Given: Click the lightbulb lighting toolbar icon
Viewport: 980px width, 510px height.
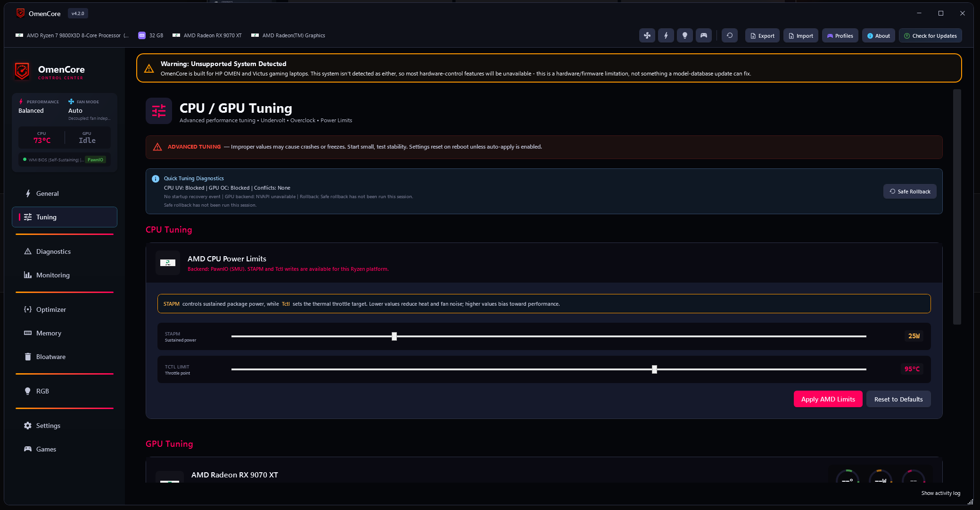Looking at the screenshot, I should click(x=685, y=35).
